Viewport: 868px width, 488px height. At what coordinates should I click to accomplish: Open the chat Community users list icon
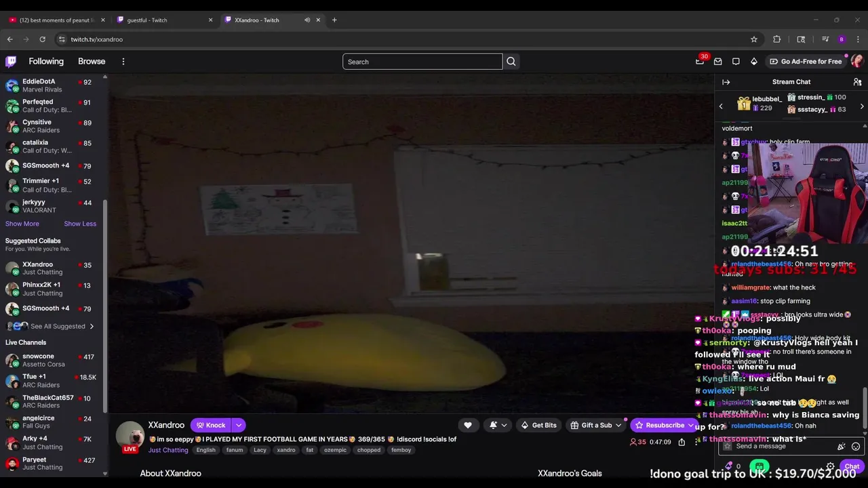coord(857,82)
